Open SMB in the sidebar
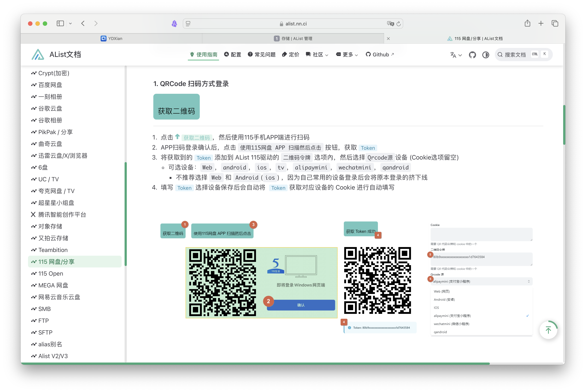The width and height of the screenshot is (586, 392). pos(74,309)
